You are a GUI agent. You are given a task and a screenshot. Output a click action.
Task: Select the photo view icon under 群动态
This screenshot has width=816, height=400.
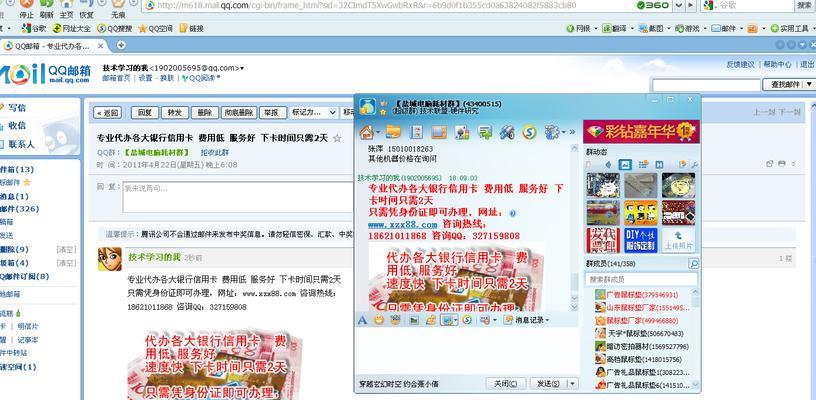click(x=625, y=165)
